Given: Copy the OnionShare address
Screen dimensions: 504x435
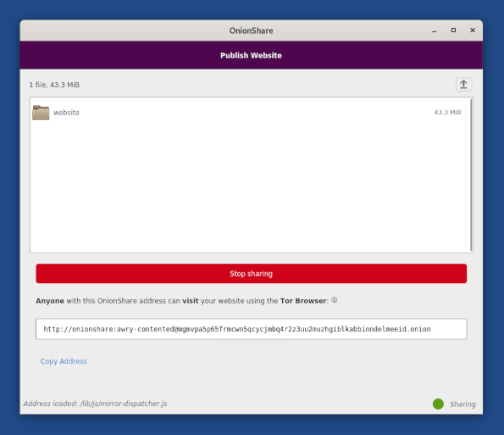Looking at the screenshot, I should (64, 361).
